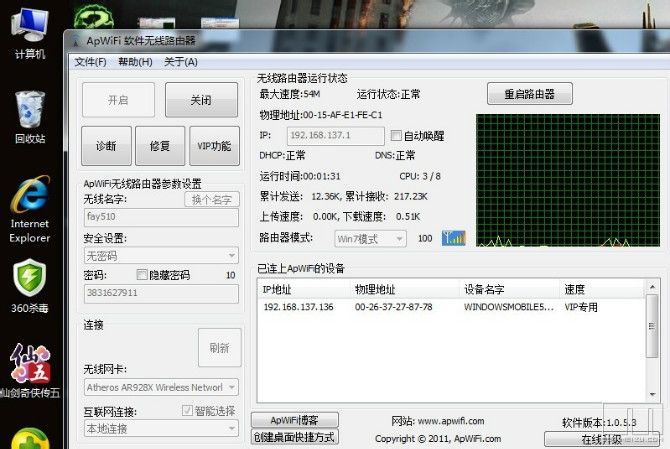Select device row 192.168.137.136
This screenshot has height=449, width=670.
point(452,307)
